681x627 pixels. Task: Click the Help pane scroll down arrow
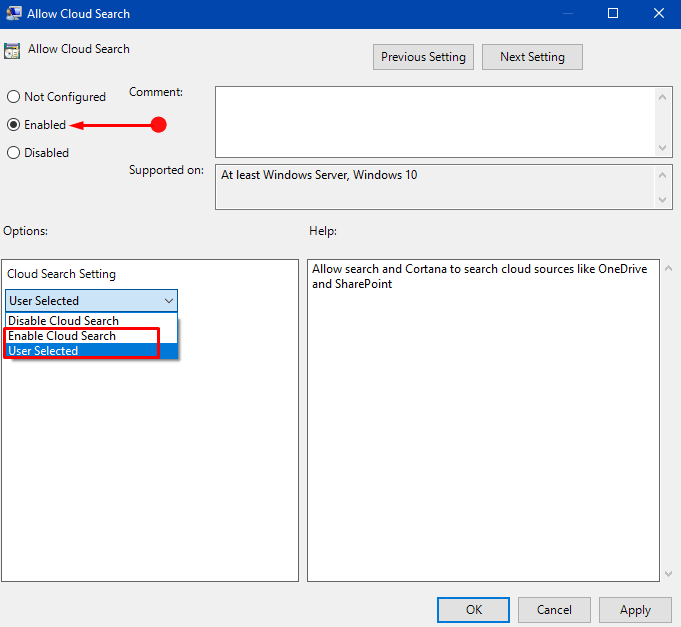pos(668,574)
